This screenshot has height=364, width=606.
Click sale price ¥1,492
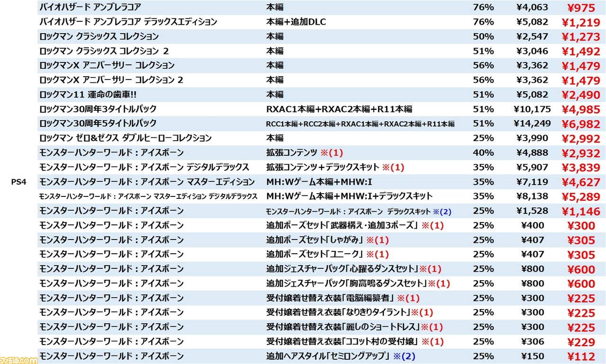(x=580, y=51)
